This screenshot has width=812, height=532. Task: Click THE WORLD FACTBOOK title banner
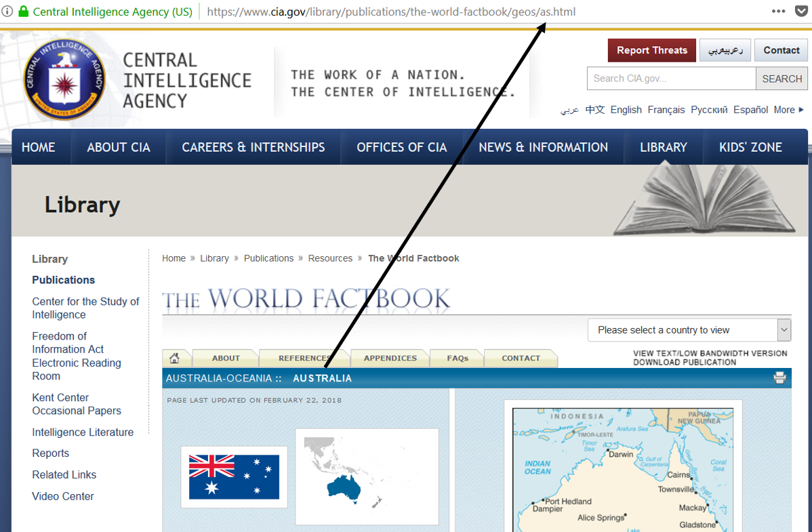(306, 299)
